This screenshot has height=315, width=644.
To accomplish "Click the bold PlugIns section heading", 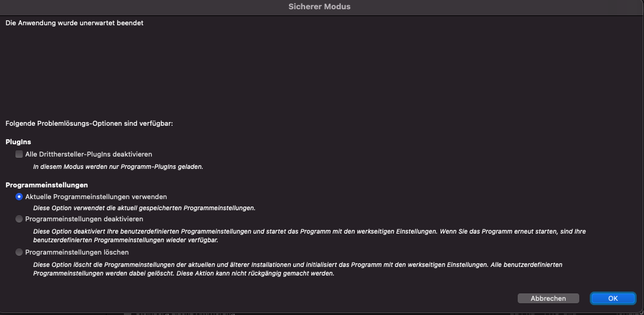I will 18,142.
